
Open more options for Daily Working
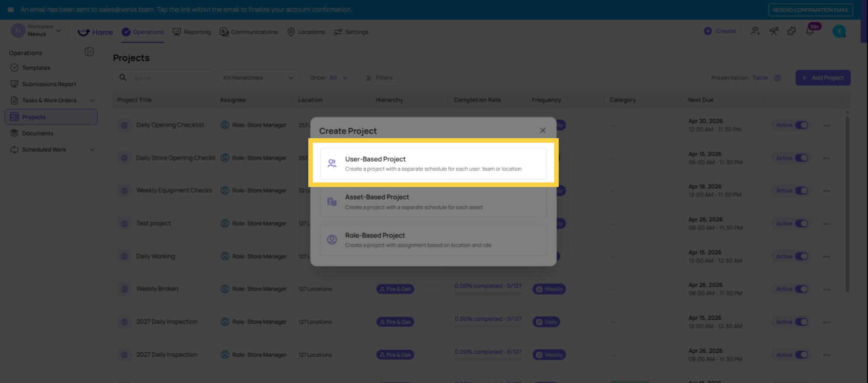(826, 257)
